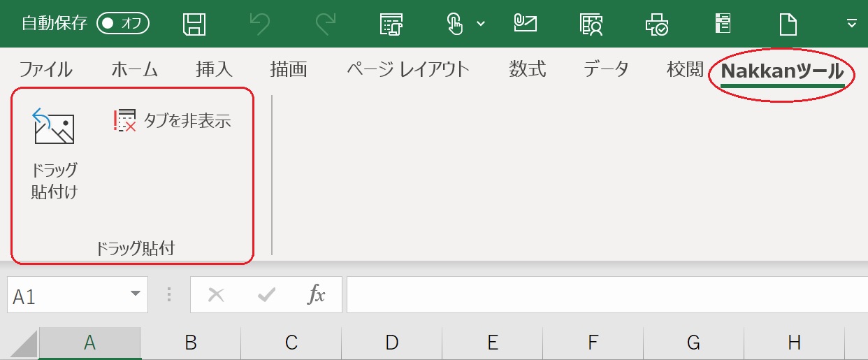Click the タブを非表示 button
Screen dimensions: 868x360
pyautogui.click(x=172, y=121)
